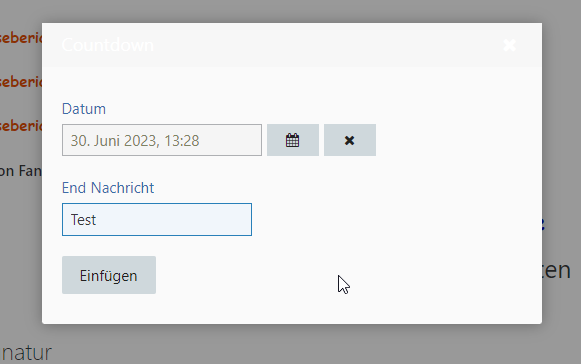The width and height of the screenshot is (581, 364).
Task: Click the End Nachricht label
Action: (108, 188)
